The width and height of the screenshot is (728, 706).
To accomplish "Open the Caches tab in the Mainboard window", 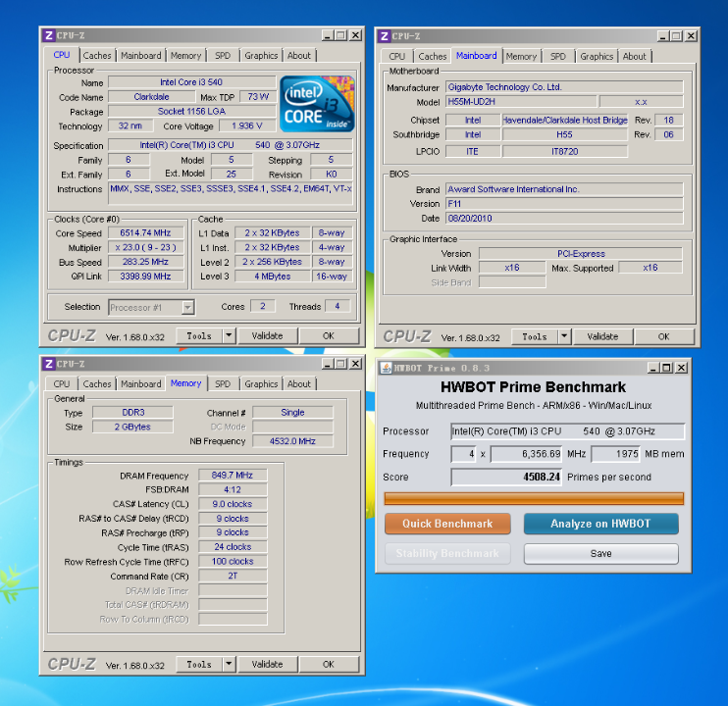I will [433, 57].
